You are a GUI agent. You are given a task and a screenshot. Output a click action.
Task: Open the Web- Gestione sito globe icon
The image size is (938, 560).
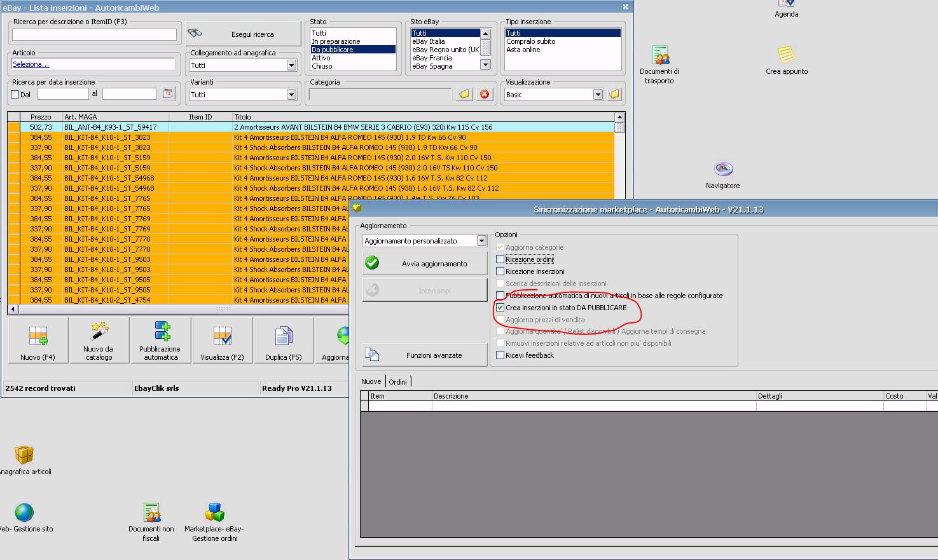[x=24, y=517]
